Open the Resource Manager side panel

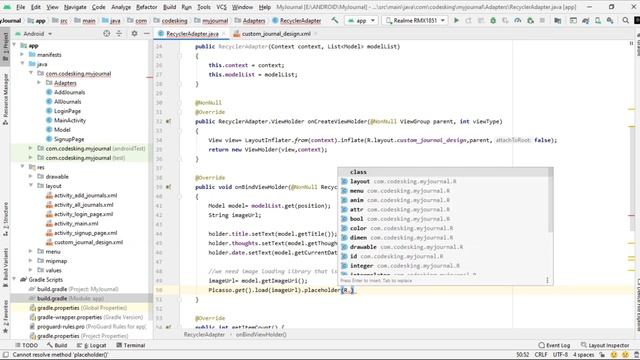click(x=5, y=100)
